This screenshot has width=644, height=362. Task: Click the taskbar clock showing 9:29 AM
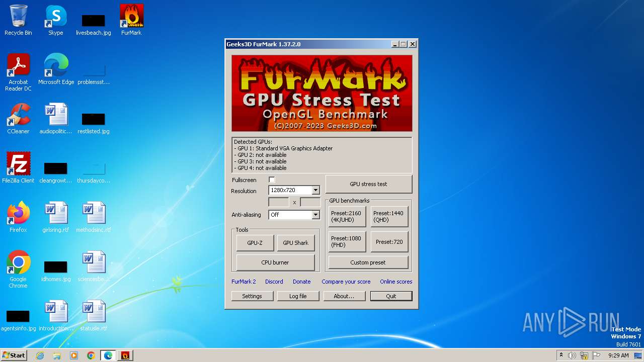[618, 355]
